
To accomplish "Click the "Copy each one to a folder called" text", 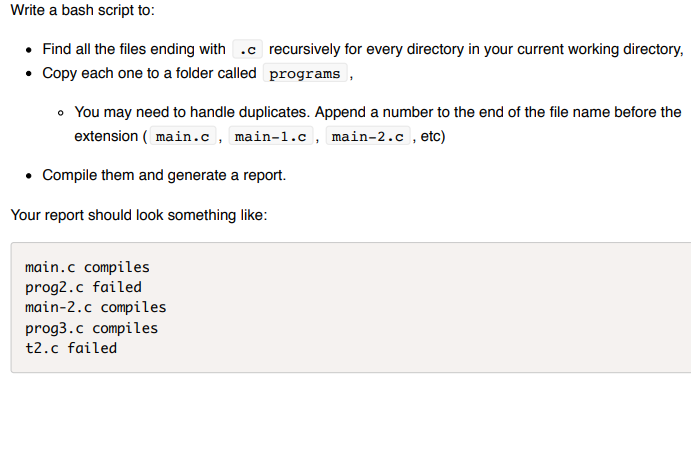I will pos(149,73).
